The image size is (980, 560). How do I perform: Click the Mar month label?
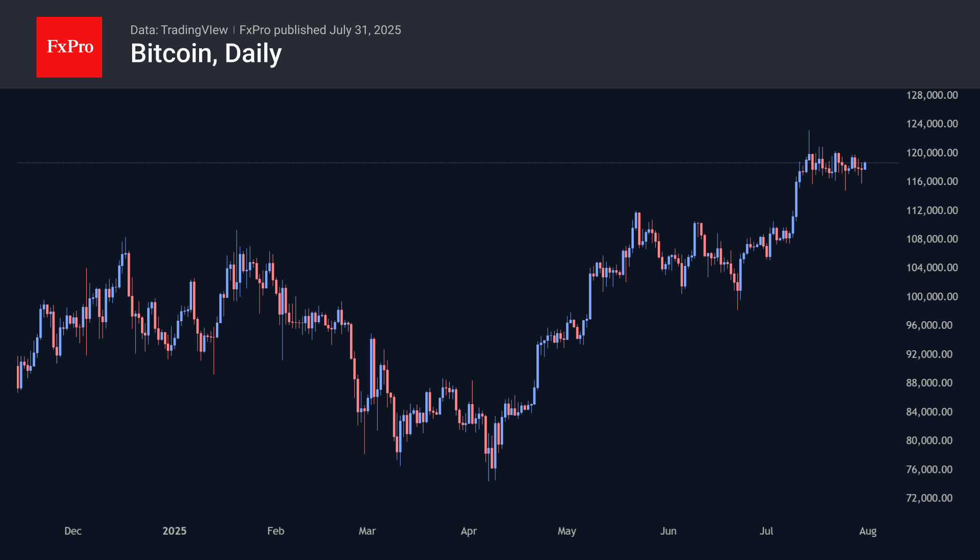pos(367,531)
